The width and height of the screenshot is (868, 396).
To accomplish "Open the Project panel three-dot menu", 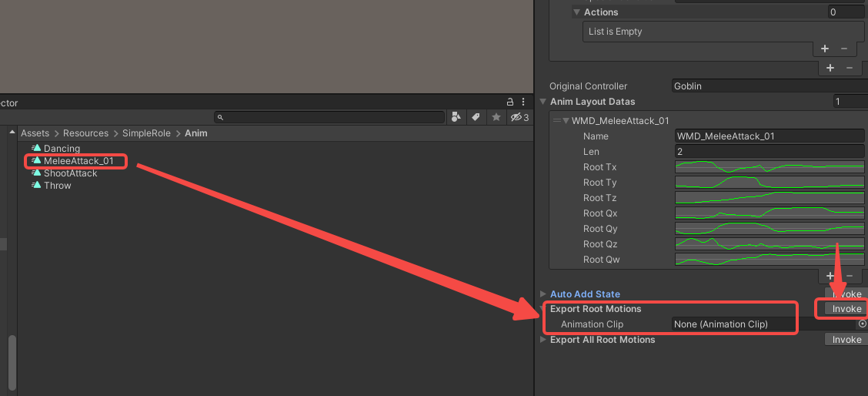I will tap(523, 102).
